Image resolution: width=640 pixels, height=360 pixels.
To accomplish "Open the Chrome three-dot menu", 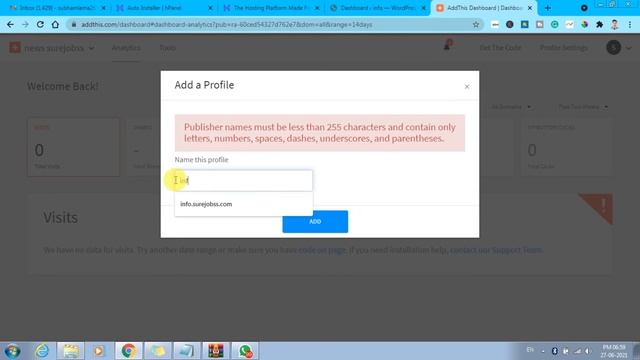I will pyautogui.click(x=630, y=24).
